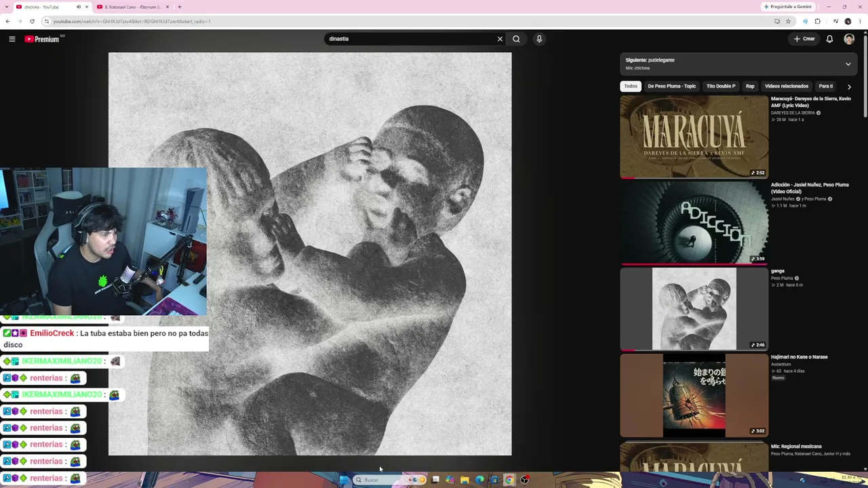
Task: Bookmark this page with the star
Action: click(788, 21)
